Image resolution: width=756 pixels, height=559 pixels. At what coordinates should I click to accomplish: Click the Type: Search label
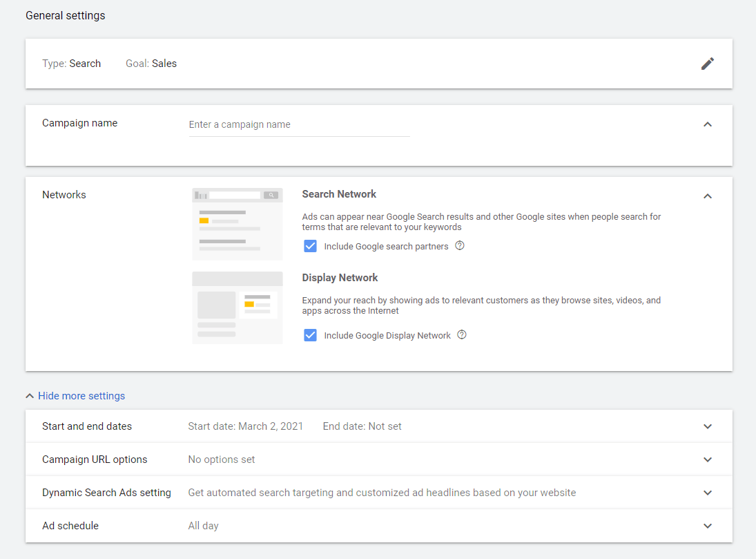pyautogui.click(x=71, y=64)
